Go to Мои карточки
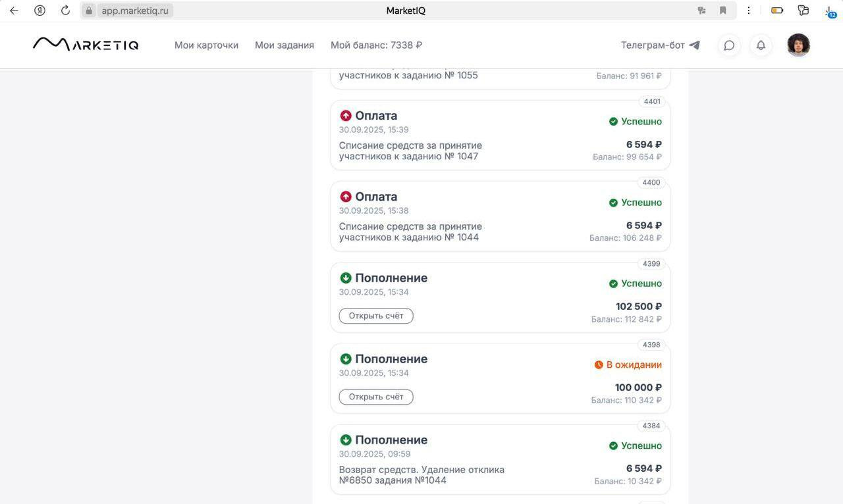 (206, 45)
